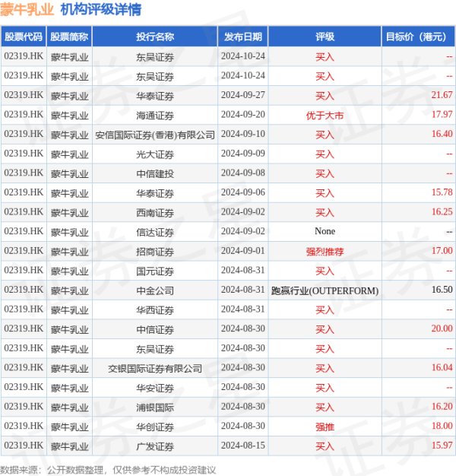Select target price 21.67
456x476 pixels.
point(442,95)
